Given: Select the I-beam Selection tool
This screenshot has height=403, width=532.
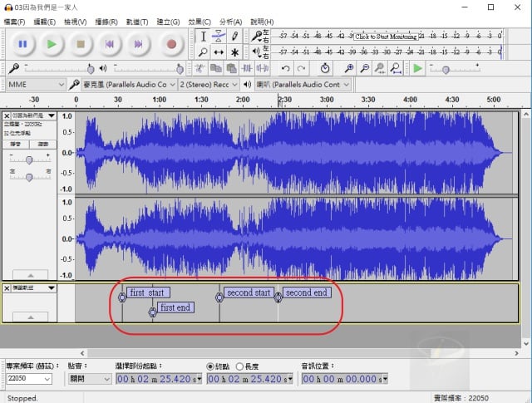Looking at the screenshot, I should click(203, 36).
